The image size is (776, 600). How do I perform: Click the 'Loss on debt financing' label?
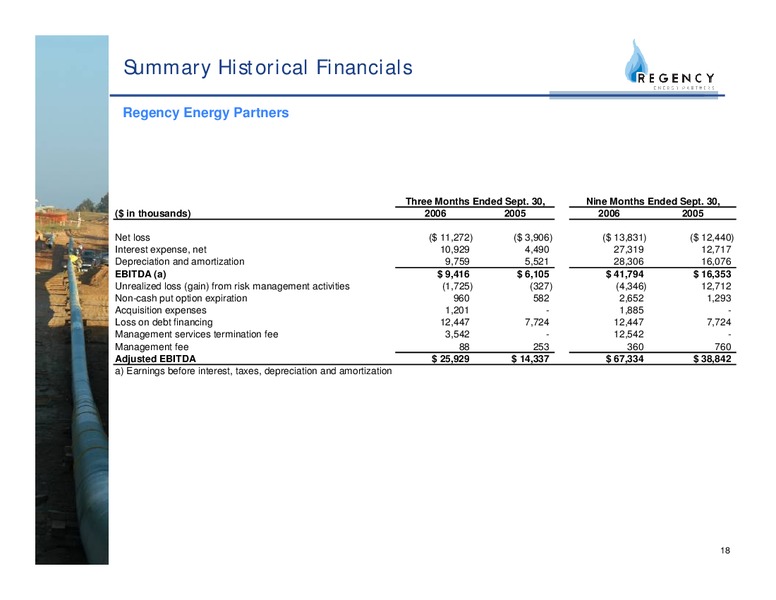(x=164, y=322)
